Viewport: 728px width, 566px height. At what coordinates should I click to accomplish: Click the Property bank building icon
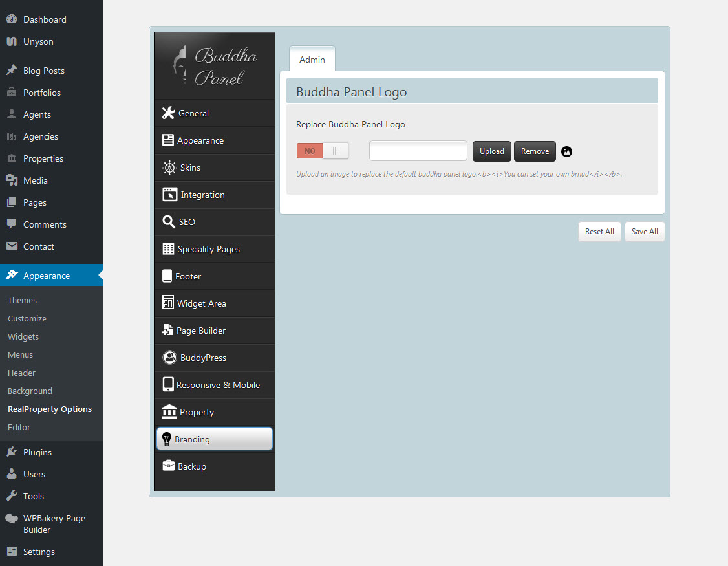[x=169, y=412]
